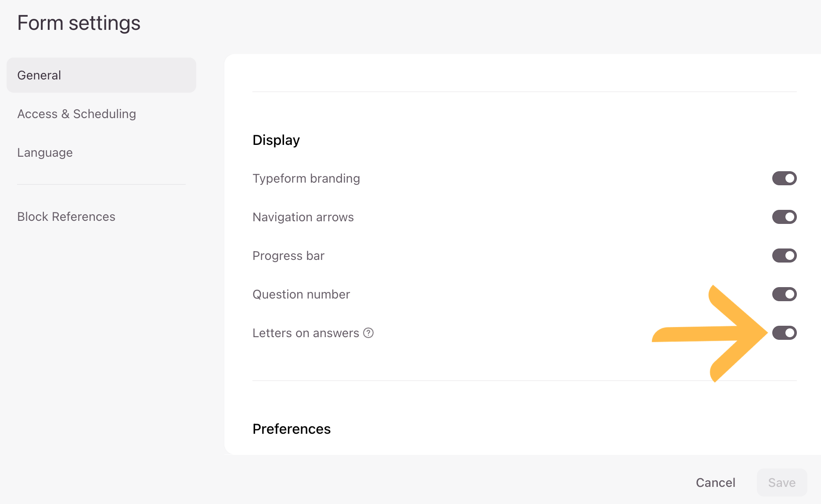Switch off Question number display
The height and width of the screenshot is (504, 821).
point(784,294)
